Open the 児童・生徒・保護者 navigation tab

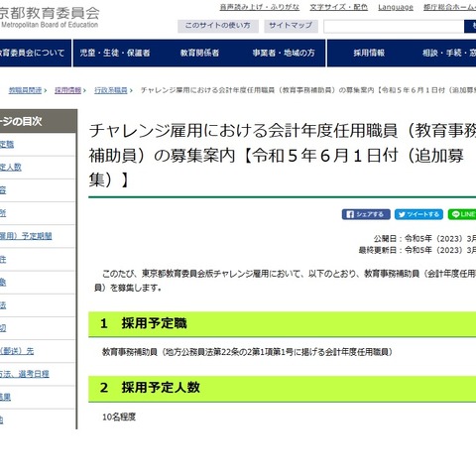click(x=115, y=53)
